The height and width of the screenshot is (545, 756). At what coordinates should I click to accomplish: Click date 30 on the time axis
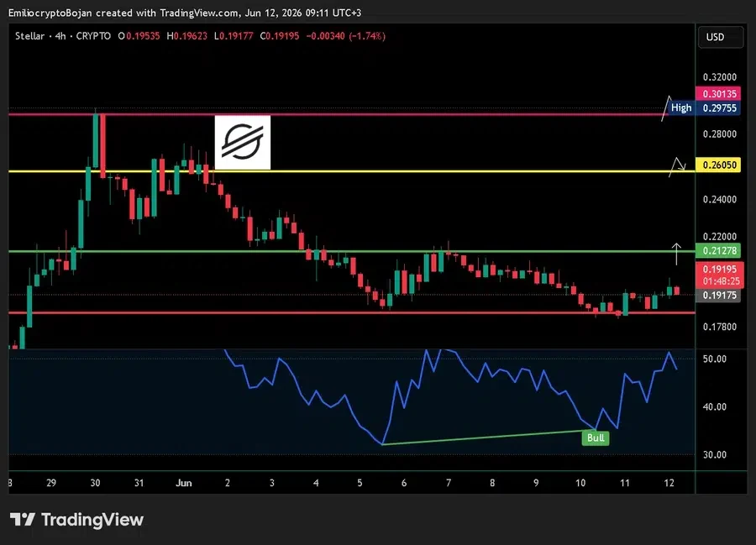pyautogui.click(x=96, y=483)
